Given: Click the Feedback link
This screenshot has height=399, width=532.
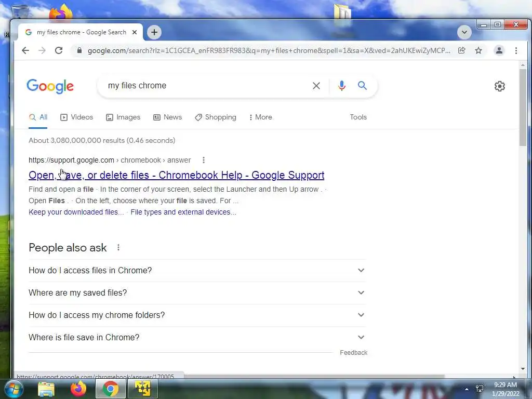Looking at the screenshot, I should 353,353.
